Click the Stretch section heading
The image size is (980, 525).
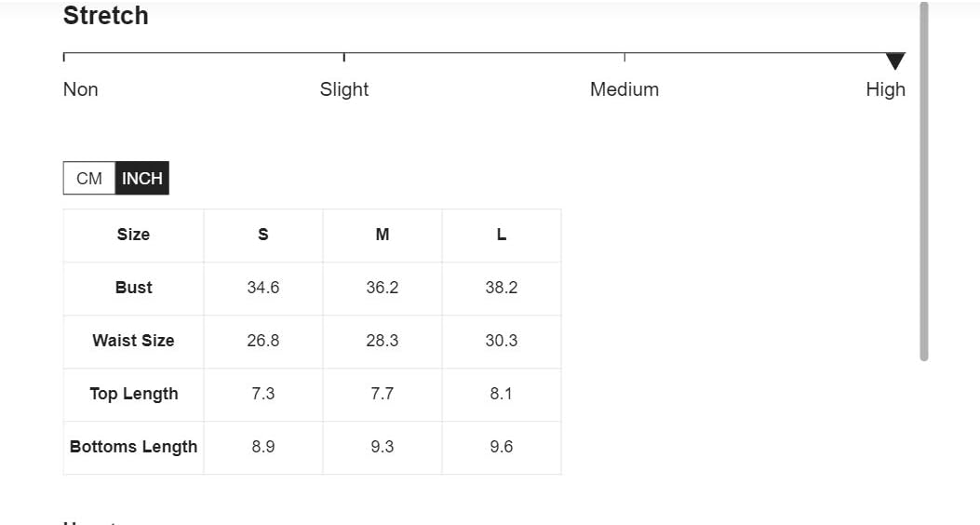(105, 16)
